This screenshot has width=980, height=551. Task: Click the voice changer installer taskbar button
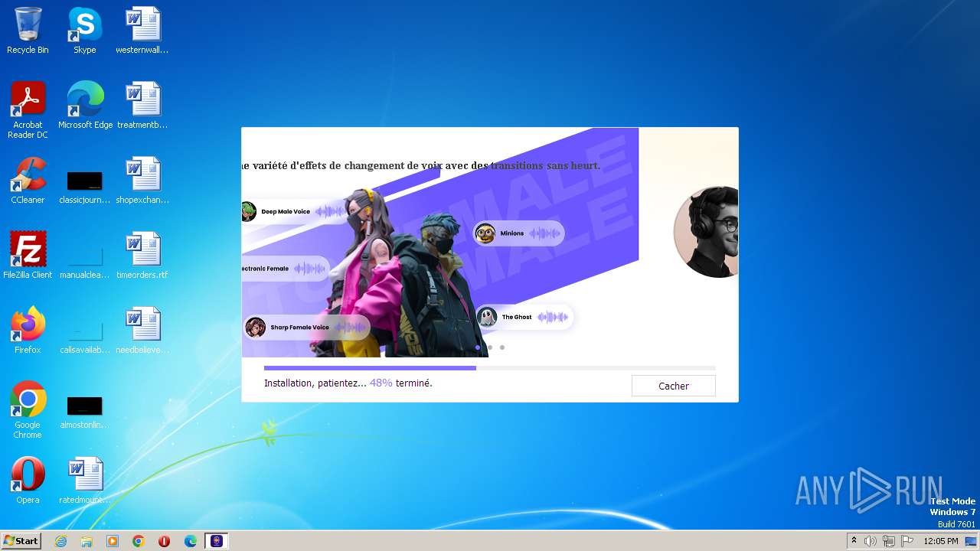(217, 541)
